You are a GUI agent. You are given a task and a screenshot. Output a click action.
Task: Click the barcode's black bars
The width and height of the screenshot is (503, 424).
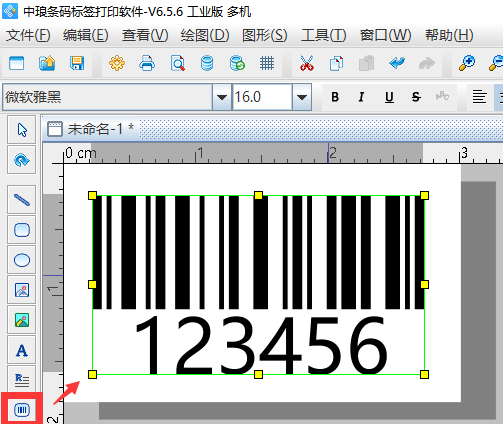click(258, 252)
